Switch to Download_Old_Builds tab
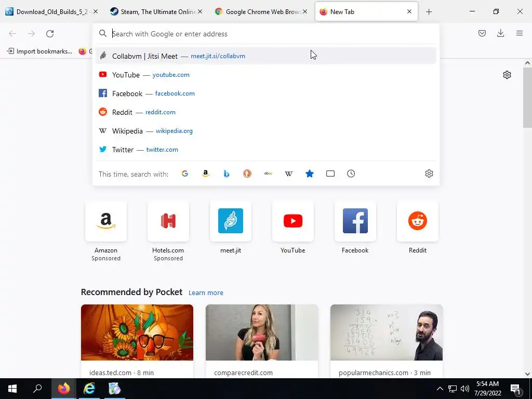 (x=51, y=12)
